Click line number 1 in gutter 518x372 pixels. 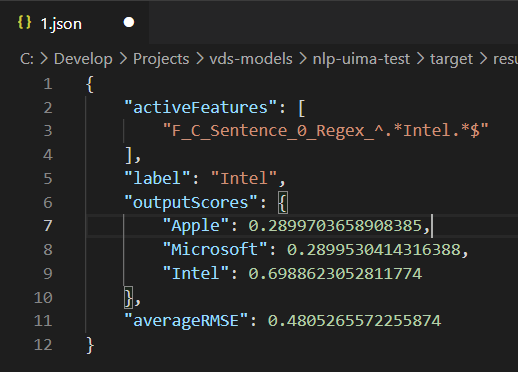[48, 84]
